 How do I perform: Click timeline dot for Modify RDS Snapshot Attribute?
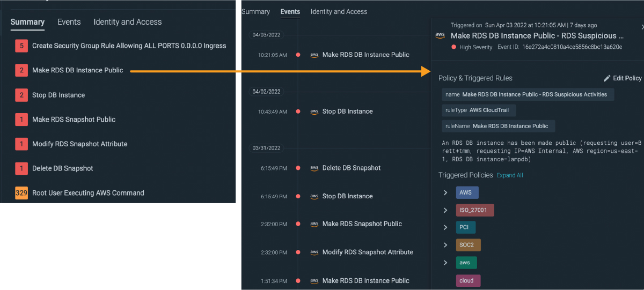click(298, 252)
